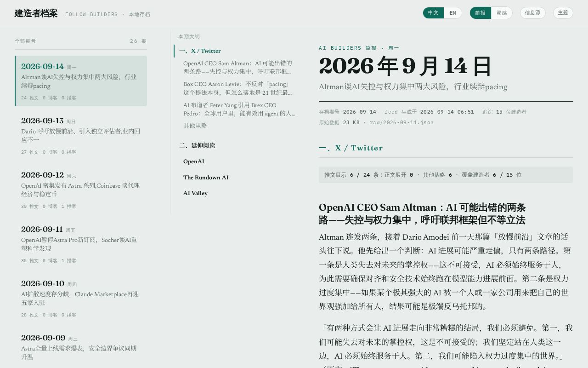Screen dimensions: 588x368
Task: Open the 2026-09-11 issue card
Action: tap(81, 244)
